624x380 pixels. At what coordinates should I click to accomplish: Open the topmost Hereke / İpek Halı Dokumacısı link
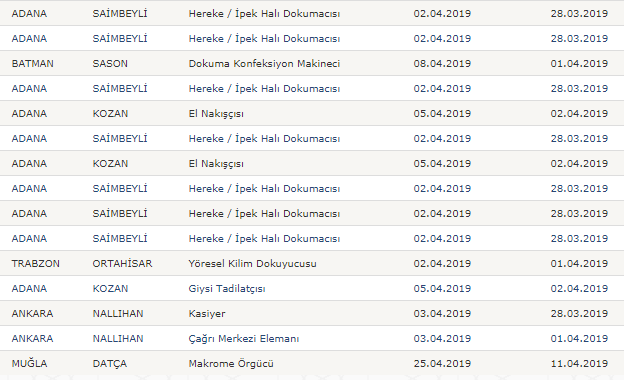coord(264,14)
